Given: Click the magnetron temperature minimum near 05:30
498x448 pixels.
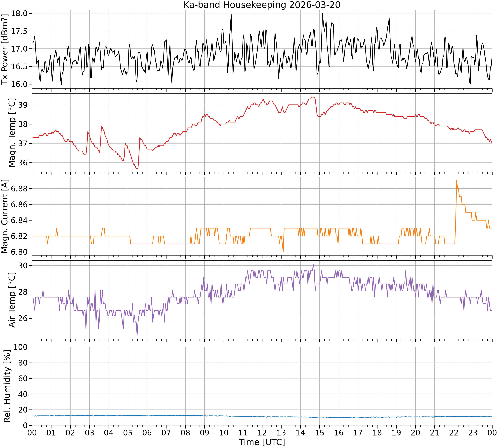Looking at the screenshot, I should click(x=137, y=168).
